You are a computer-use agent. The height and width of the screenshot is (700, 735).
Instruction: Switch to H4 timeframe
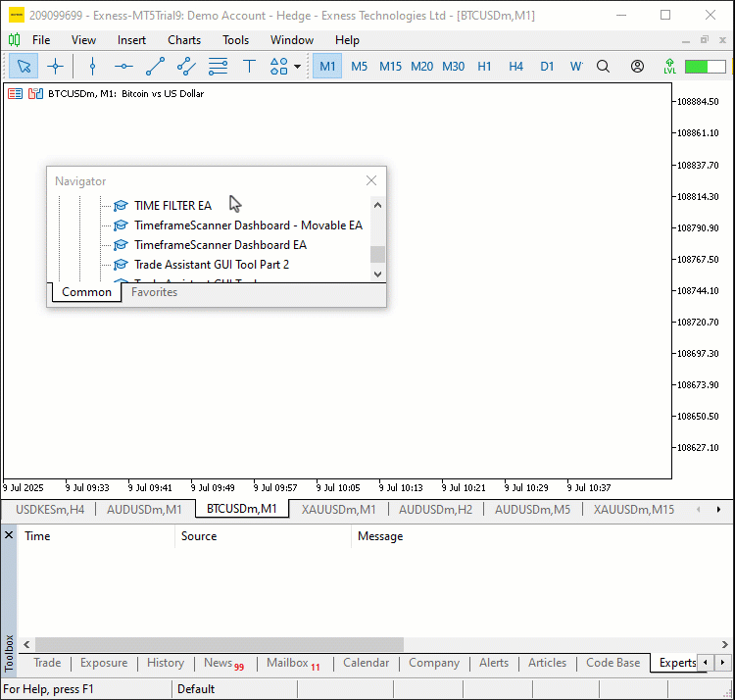click(x=515, y=66)
